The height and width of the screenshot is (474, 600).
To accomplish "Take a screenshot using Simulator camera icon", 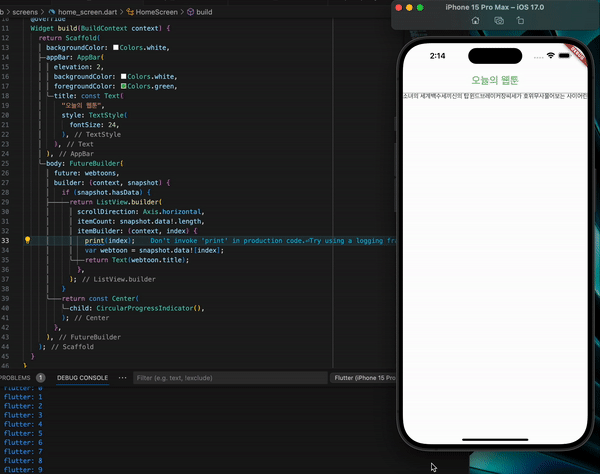I will click(499, 21).
